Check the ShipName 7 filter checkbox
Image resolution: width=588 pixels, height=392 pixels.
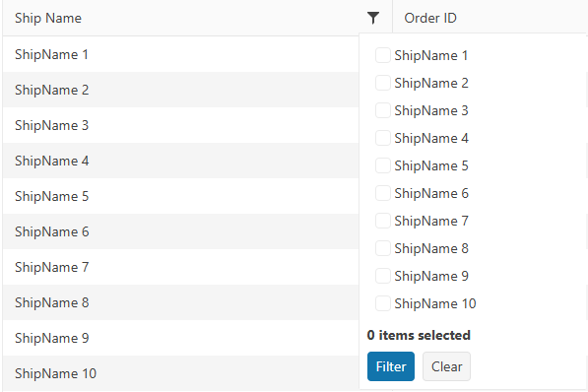pyautogui.click(x=383, y=221)
